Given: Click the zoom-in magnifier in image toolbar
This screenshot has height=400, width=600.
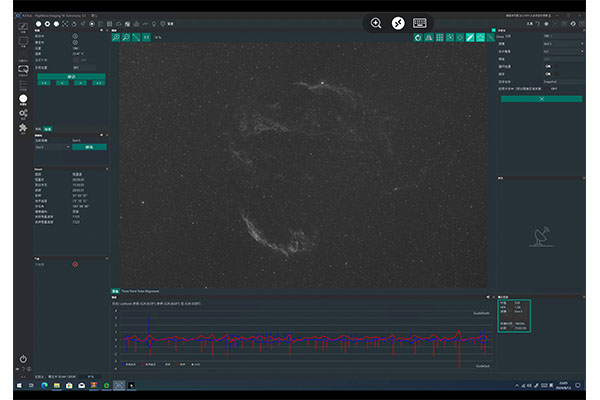Looking at the screenshot, I should coord(116,36).
